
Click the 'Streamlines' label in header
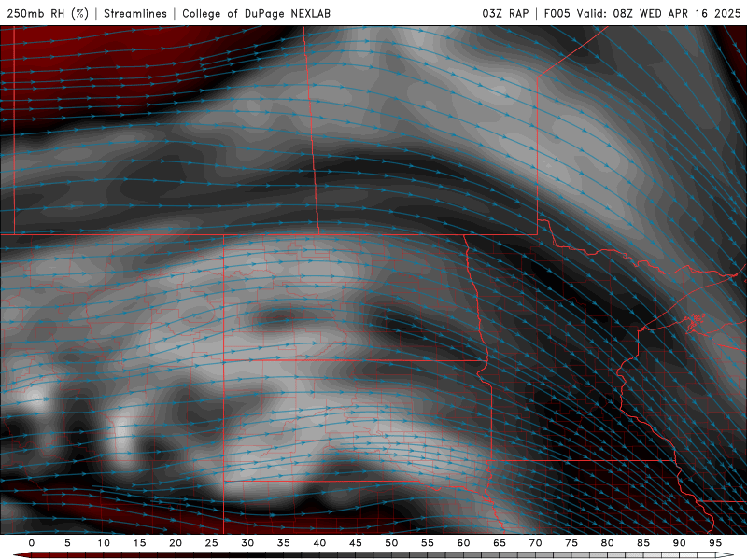(135, 13)
